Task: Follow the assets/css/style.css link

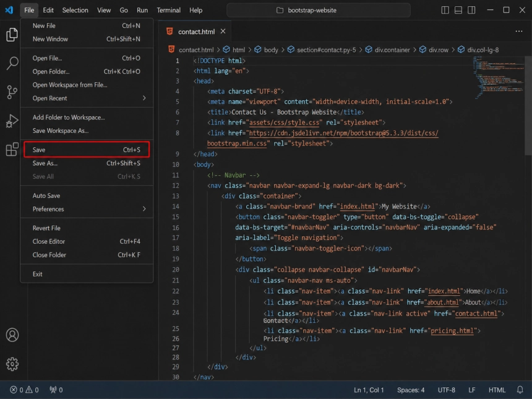Action: 284,122
